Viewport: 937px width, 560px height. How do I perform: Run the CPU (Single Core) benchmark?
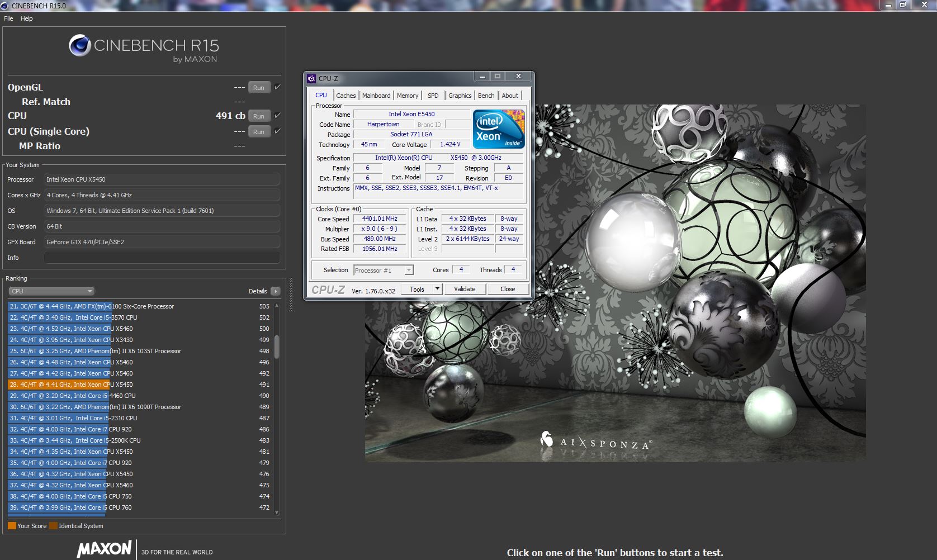[x=259, y=132]
